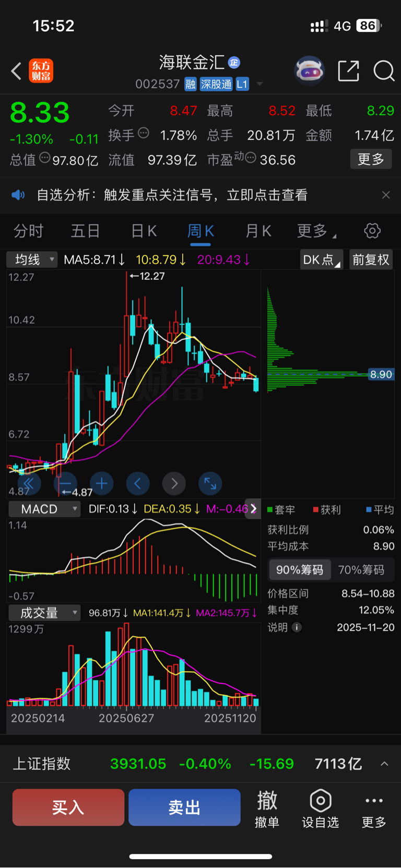
Task: Expand MACD values with red arrow
Action: point(253,508)
